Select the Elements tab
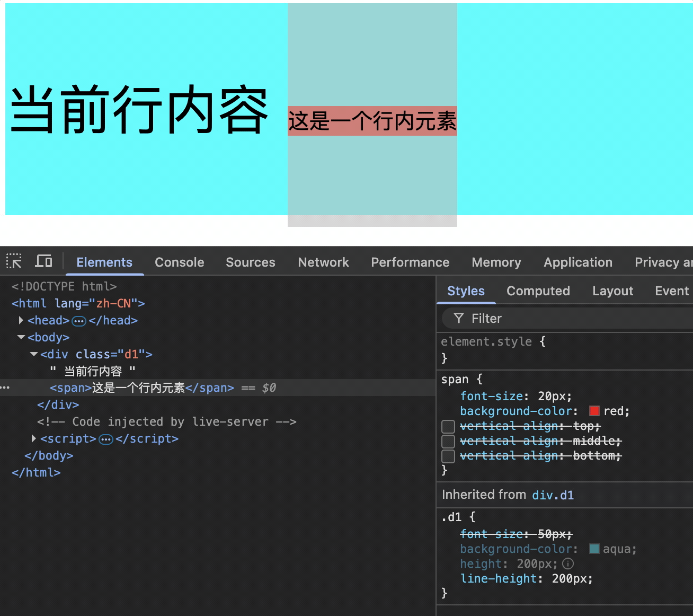Image resolution: width=693 pixels, height=616 pixels. click(x=104, y=262)
